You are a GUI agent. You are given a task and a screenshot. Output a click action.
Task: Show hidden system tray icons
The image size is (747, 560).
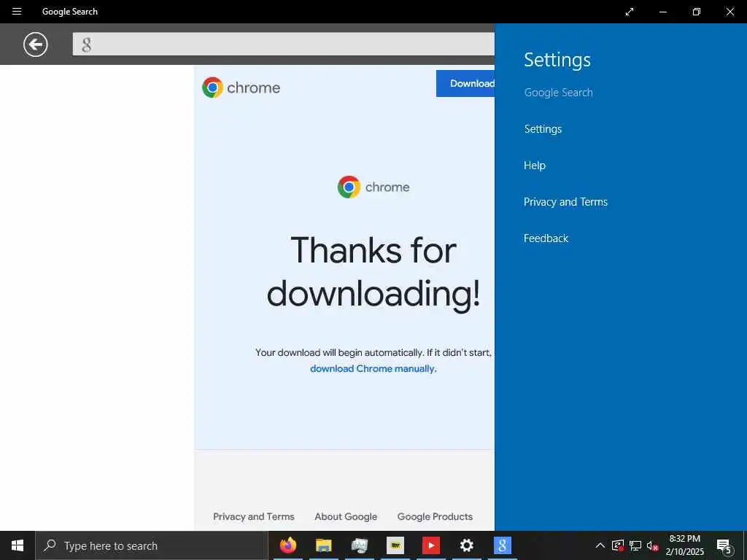coord(600,545)
